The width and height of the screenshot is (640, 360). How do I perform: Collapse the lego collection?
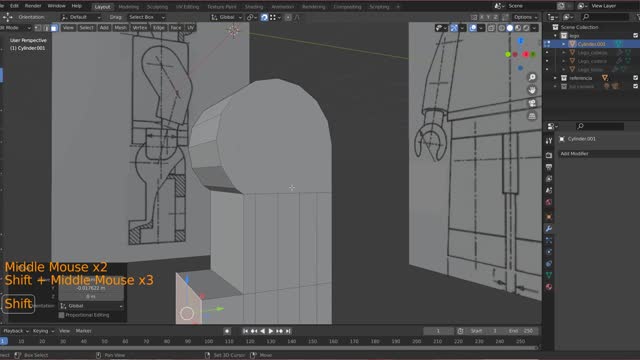click(x=555, y=36)
